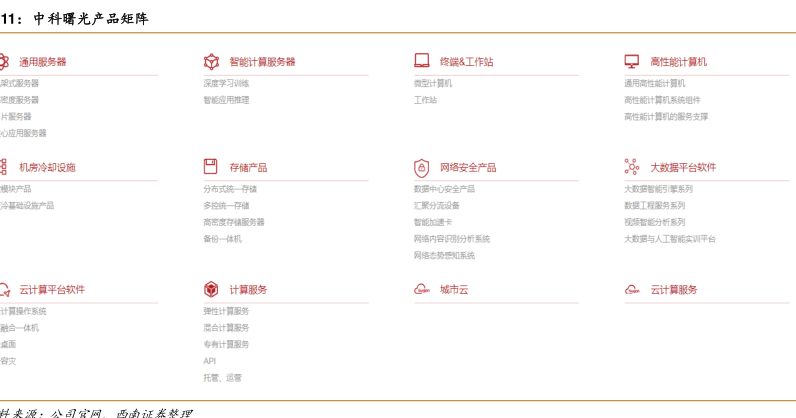Image resolution: width=796 pixels, height=418 pixels.
Task: Select 高密度存储服务器 item
Action: pos(234,222)
